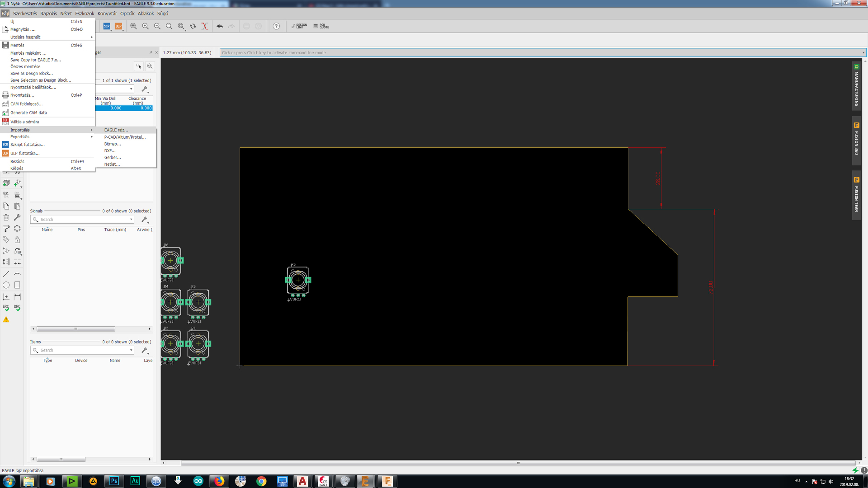
Task: Click the Delete trash can tool
Action: [x=6, y=217]
